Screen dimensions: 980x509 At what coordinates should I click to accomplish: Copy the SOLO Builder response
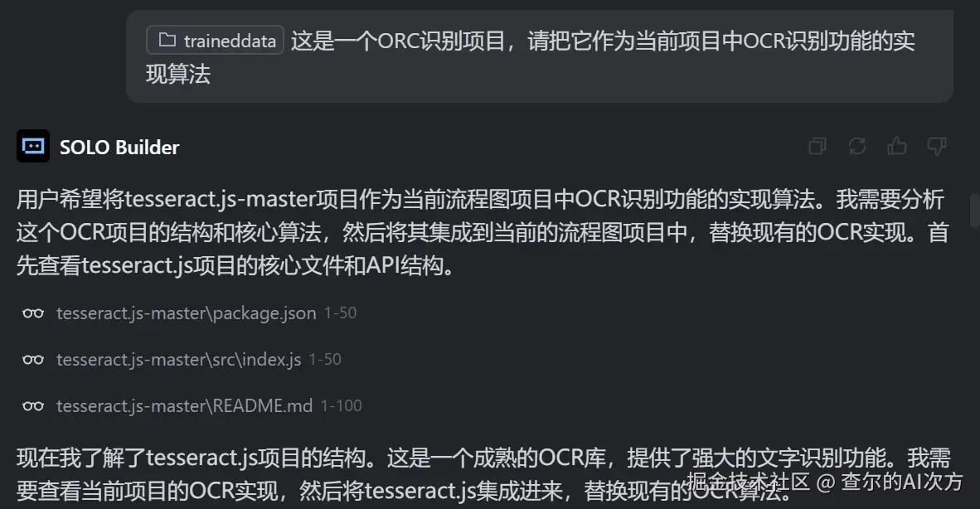click(x=817, y=146)
